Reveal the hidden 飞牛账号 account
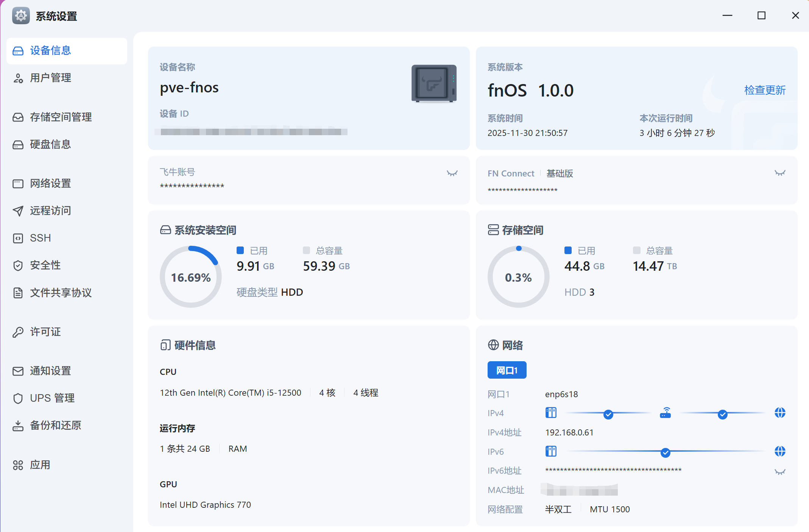 tap(452, 173)
